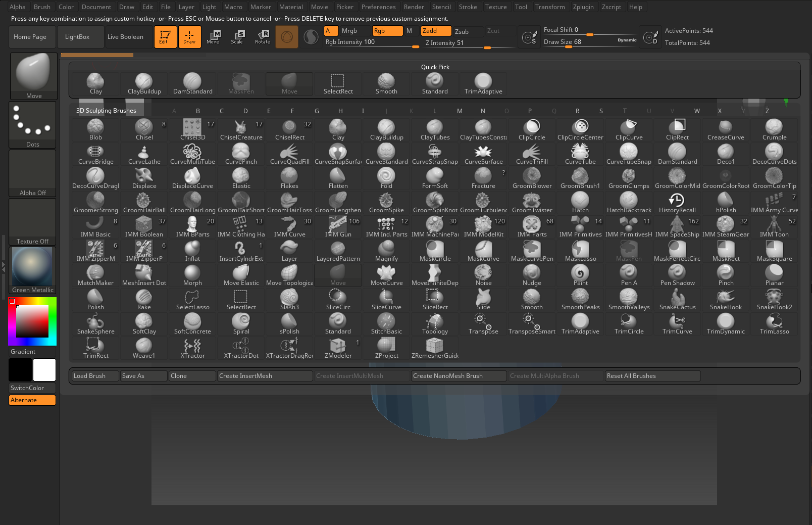Toggle the Alternate color button

[x=32, y=400]
